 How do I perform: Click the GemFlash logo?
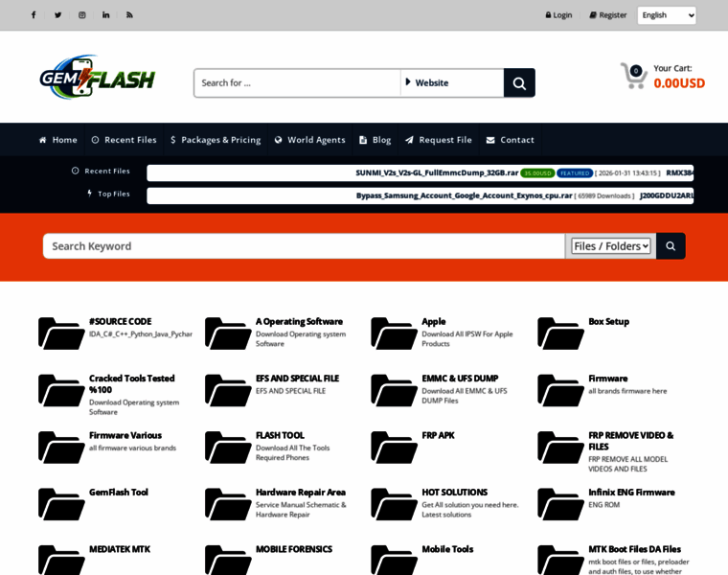[x=98, y=78]
